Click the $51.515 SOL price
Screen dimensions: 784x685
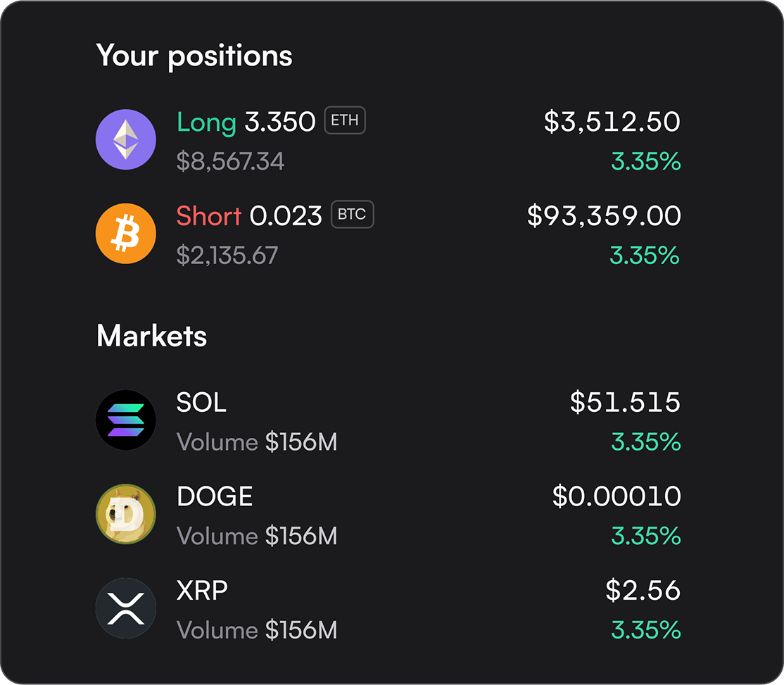(x=625, y=402)
